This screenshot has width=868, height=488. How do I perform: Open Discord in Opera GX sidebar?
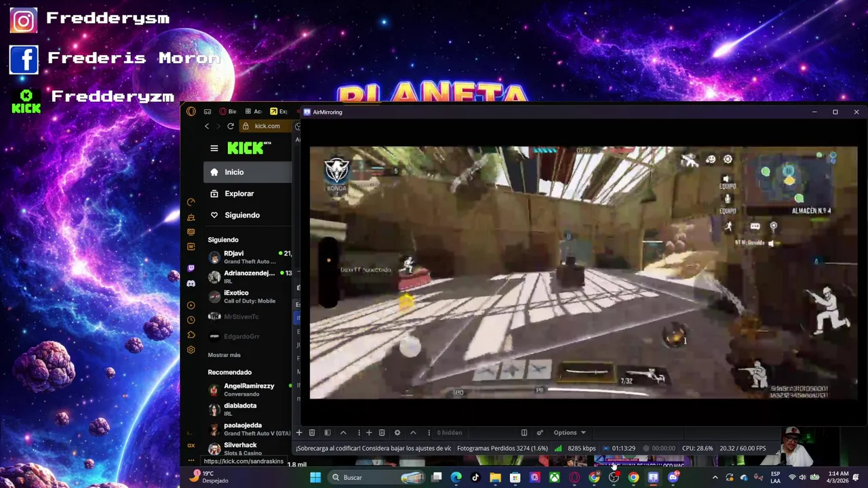[x=191, y=283]
